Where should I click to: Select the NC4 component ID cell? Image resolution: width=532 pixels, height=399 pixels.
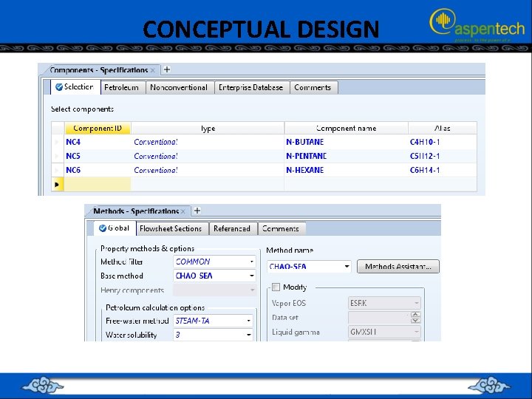pyautogui.click(x=98, y=142)
